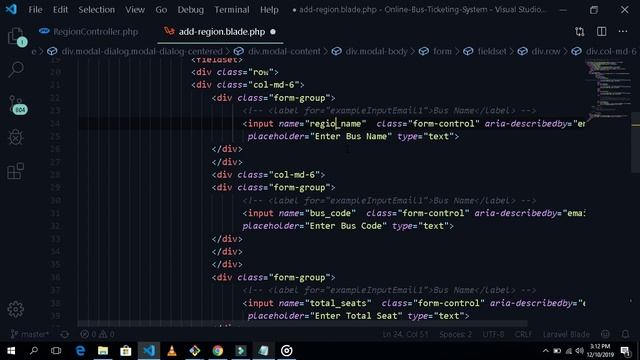Click the synchronize changes icon in status bar
Viewport: 640px width, 360px height.
pyautogui.click(x=64, y=334)
